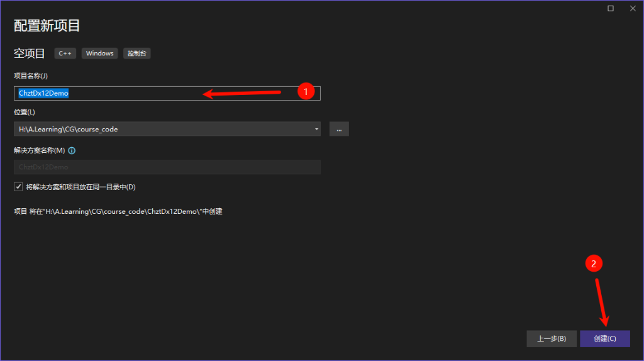Screen dimensions: 644x361
Task: Maximize the configure project window
Action: click(610, 8)
